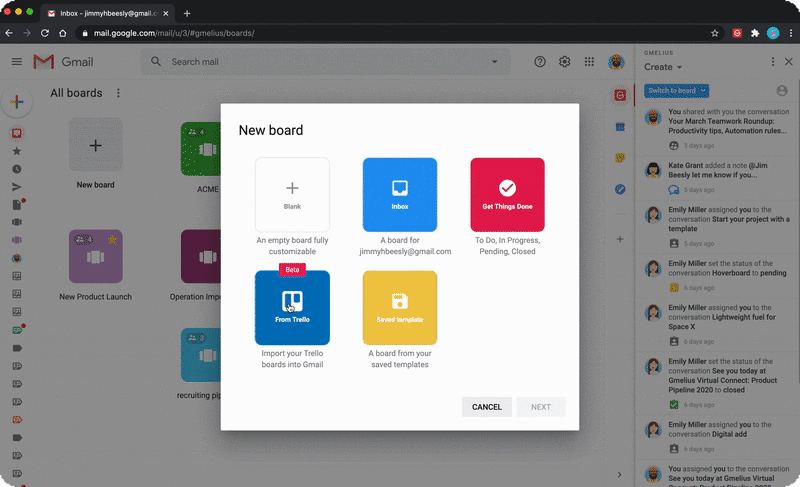
Task: Bookmark this page with star icon
Action: click(714, 33)
